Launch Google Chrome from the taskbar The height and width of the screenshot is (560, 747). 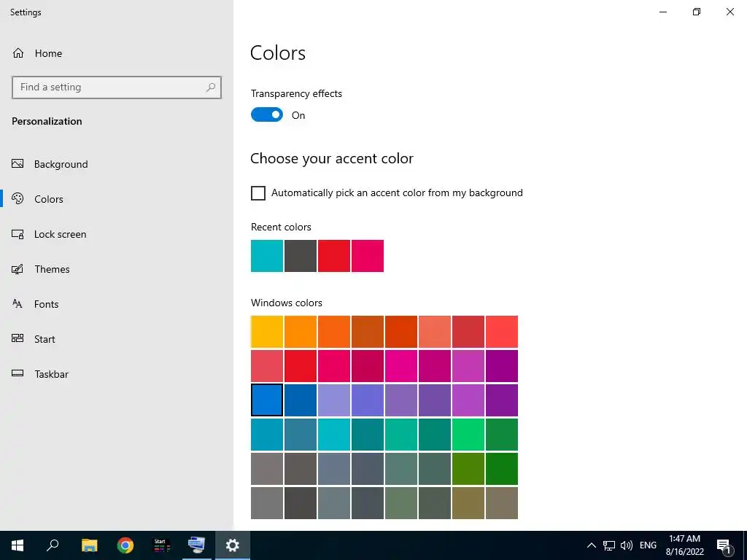tap(125, 545)
